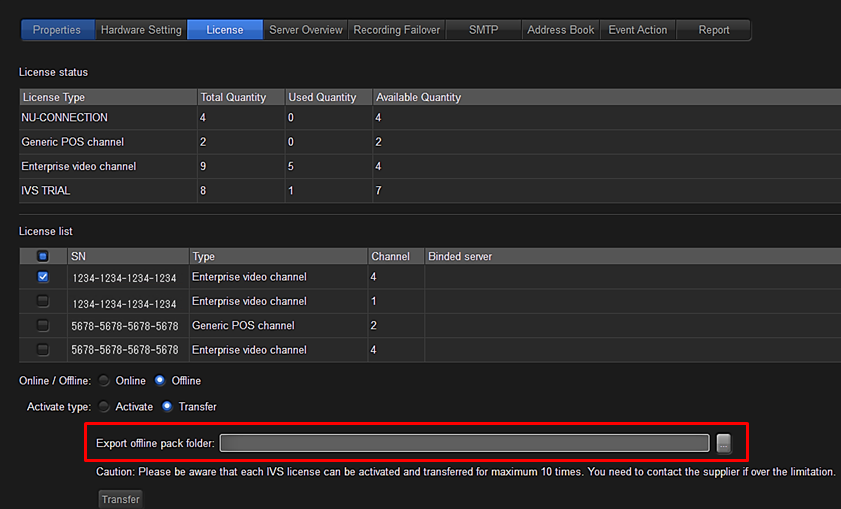Switch to the Hardware Setting tab

tap(141, 30)
